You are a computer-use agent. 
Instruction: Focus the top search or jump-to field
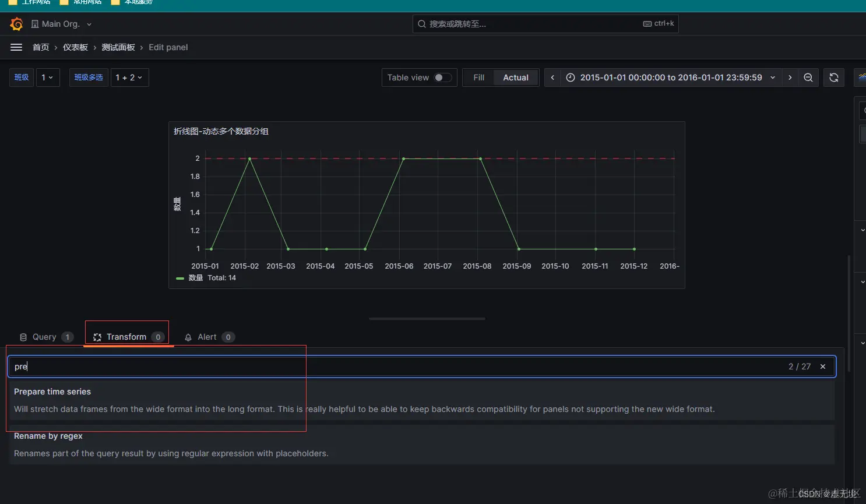[x=545, y=24]
